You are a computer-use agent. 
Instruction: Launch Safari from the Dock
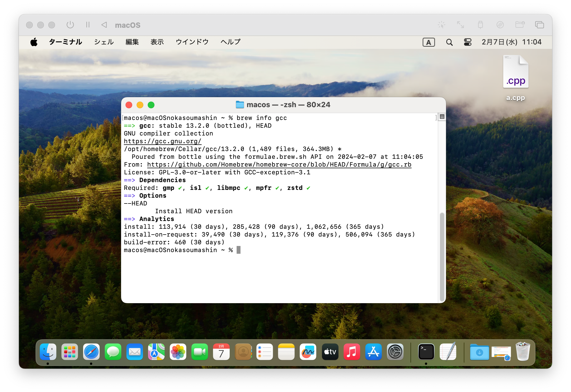pos(91,352)
